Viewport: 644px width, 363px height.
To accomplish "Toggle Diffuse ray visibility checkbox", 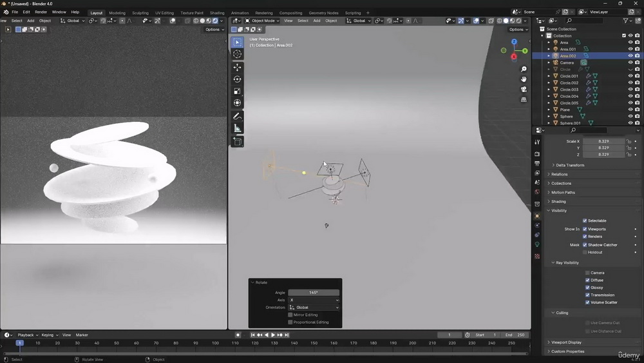I will (x=587, y=280).
